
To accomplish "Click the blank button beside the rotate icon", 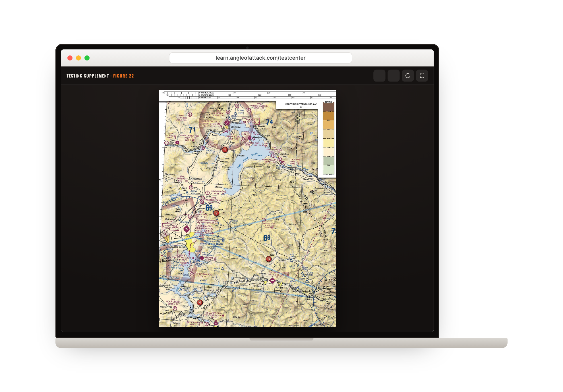I will tap(394, 76).
